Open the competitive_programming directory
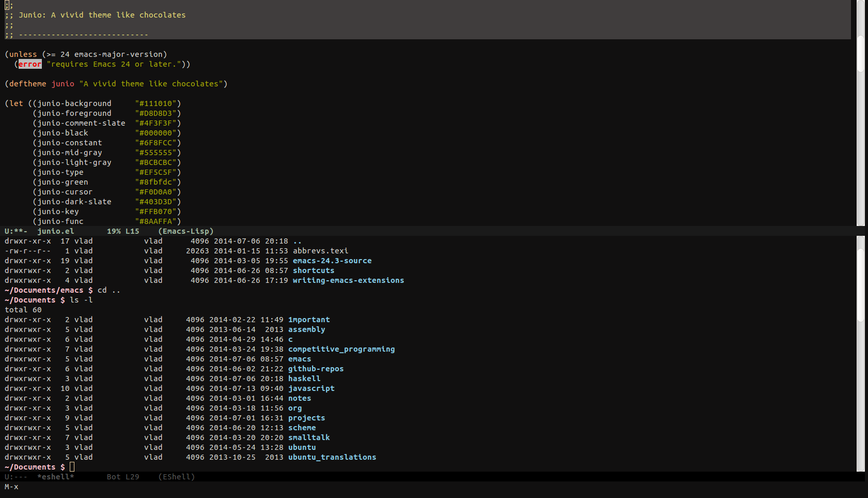 [x=342, y=349]
